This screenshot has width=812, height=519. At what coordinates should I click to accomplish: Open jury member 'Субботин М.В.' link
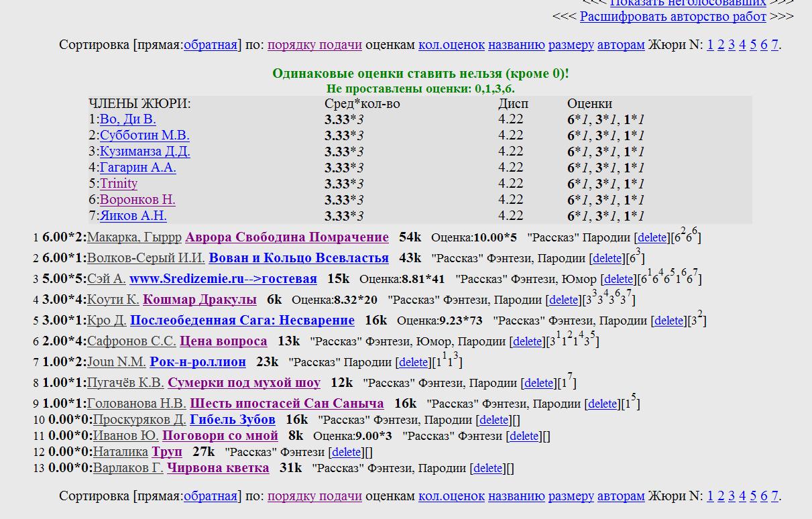point(144,135)
